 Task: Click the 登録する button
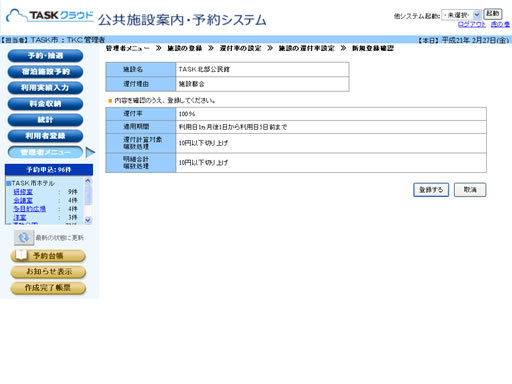[431, 190]
